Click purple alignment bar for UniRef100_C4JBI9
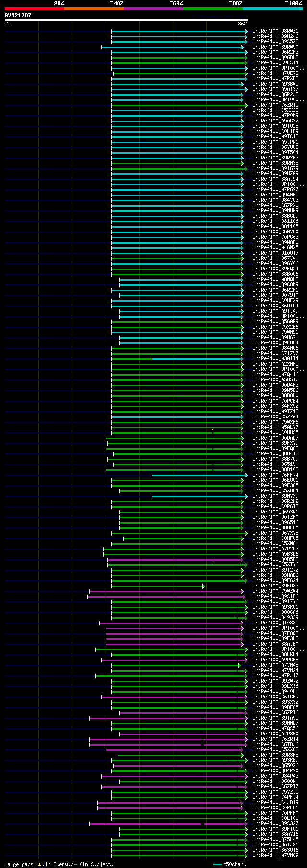Image resolution: width=307 pixels, height=868 pixels. click(171, 802)
